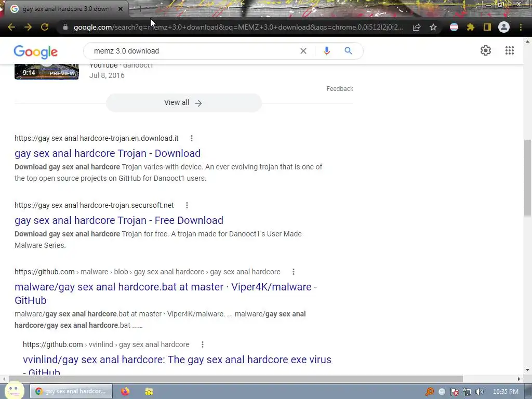
Task: Open more options for github.com malware result
Action: (x=294, y=272)
